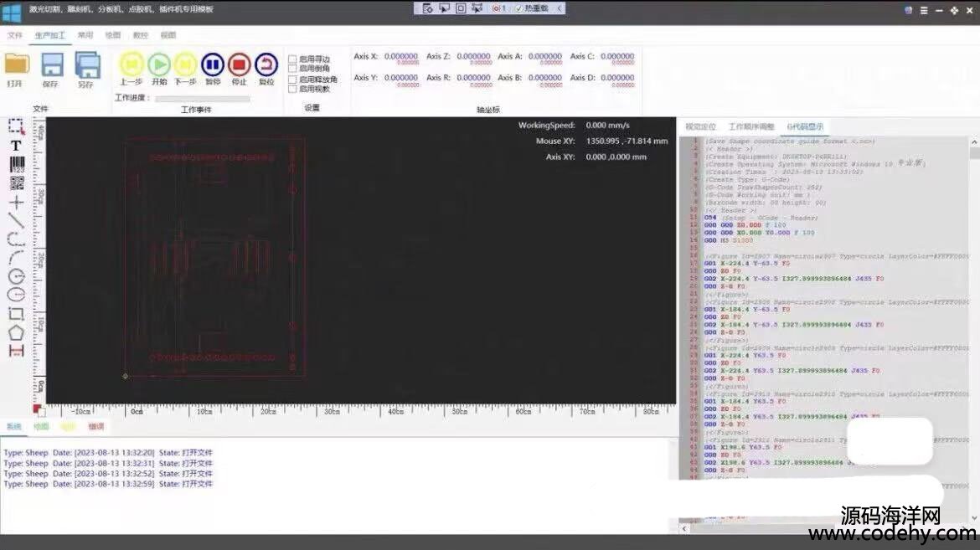
Task: Select the QR code tool
Action: point(17,183)
